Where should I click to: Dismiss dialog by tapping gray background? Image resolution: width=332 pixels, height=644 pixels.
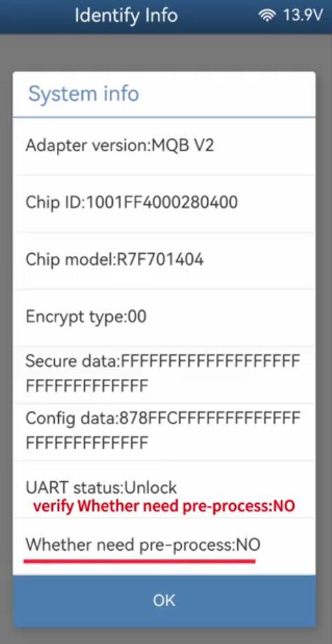click(x=164, y=53)
